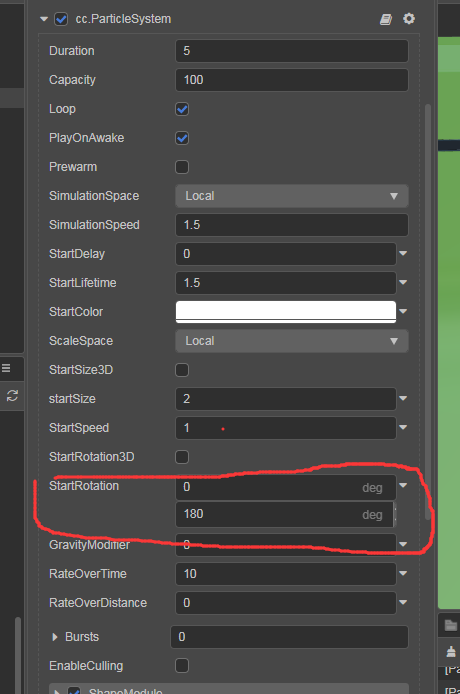Image resolution: width=460 pixels, height=694 pixels.
Task: Open ParticleSystem component settings gear
Action: (x=409, y=19)
